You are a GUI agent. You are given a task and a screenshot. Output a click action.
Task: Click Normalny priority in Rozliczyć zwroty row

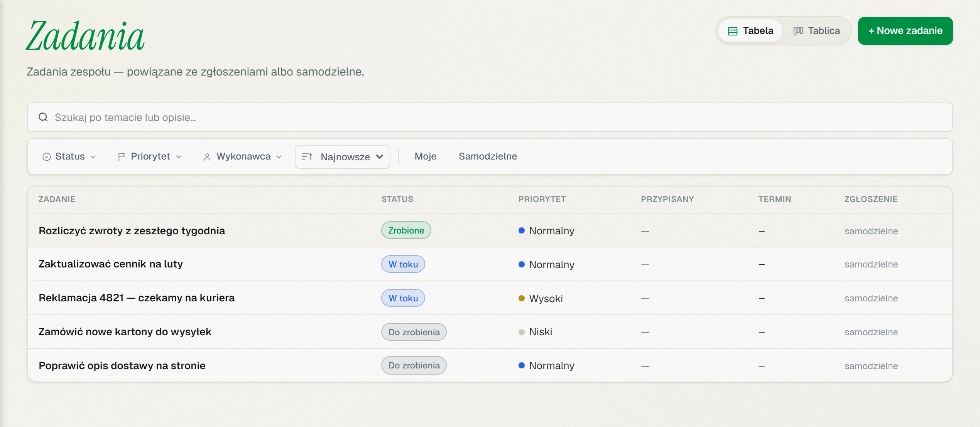pos(551,230)
